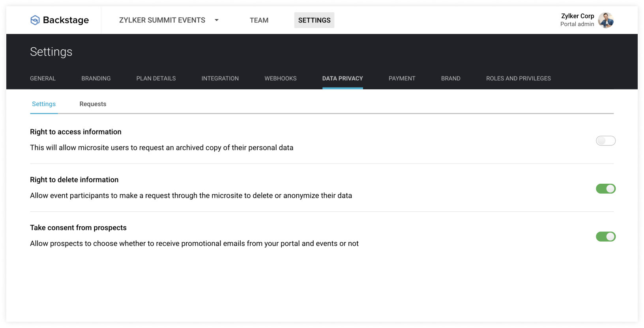This screenshot has height=328, width=644.
Task: Switch to the Payment tab
Action: point(402,78)
